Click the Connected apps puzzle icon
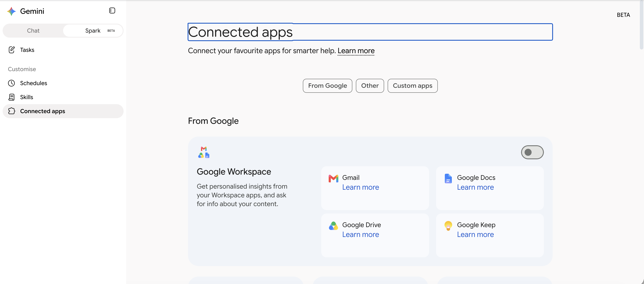 [11, 111]
